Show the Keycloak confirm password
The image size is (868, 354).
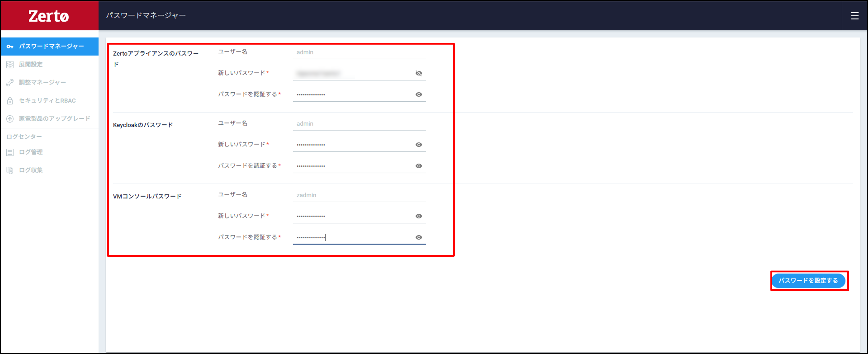418,166
